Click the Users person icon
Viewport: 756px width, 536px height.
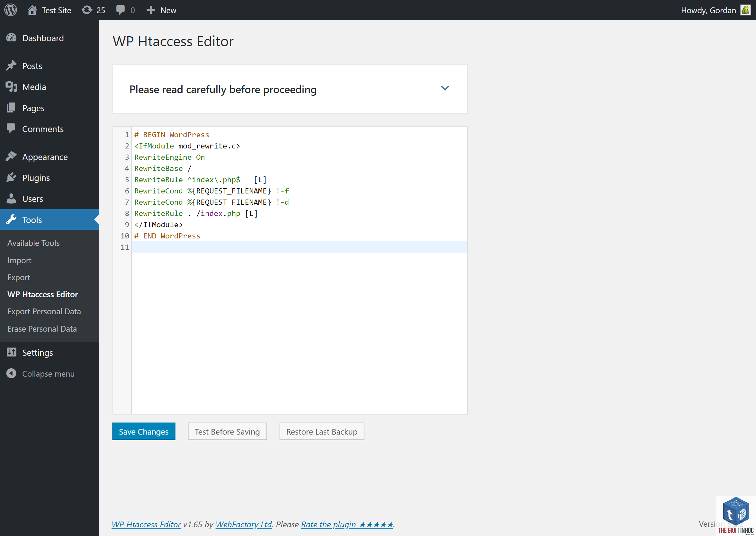[11, 198]
